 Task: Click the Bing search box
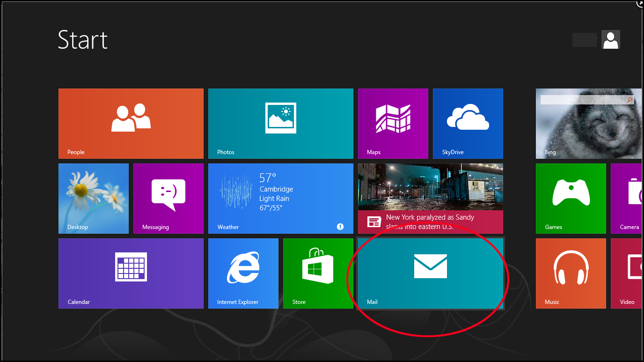click(583, 100)
